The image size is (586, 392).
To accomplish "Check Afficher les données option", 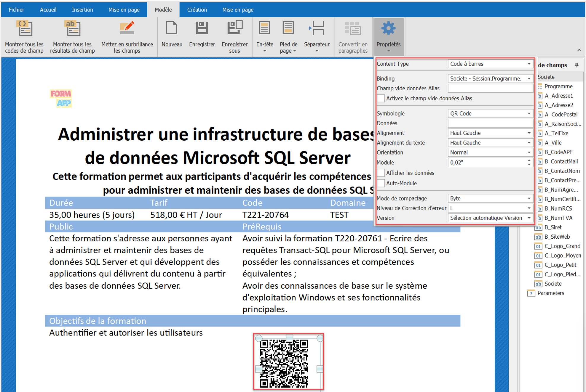I will (x=381, y=173).
